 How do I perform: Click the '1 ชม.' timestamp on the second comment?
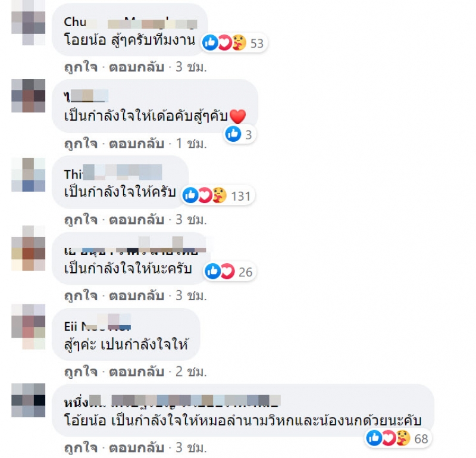click(191, 144)
